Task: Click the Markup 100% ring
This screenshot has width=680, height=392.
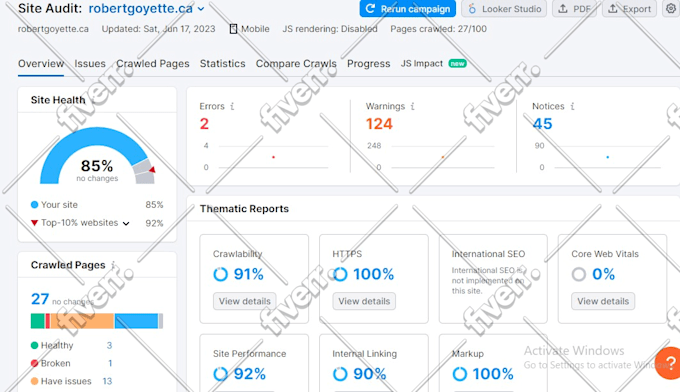Action: pyautogui.click(x=460, y=374)
